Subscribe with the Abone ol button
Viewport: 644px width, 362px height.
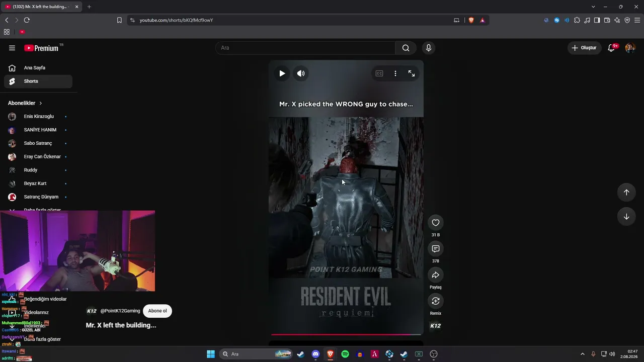click(157, 311)
